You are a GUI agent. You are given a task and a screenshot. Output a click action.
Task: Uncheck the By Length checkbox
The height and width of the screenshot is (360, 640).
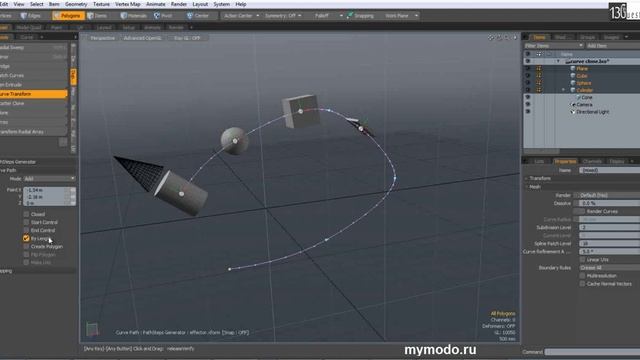click(26, 238)
